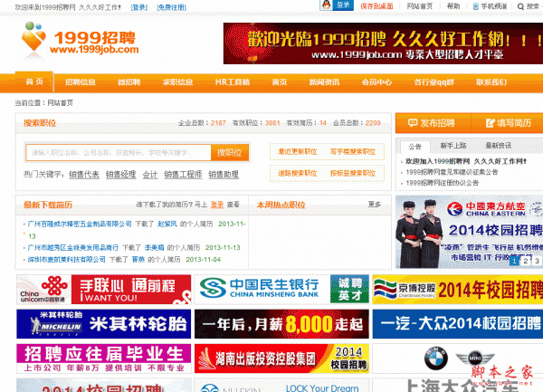Click the orange 登录 link in 最新下载简历
The image size is (543, 392).
tap(217, 205)
